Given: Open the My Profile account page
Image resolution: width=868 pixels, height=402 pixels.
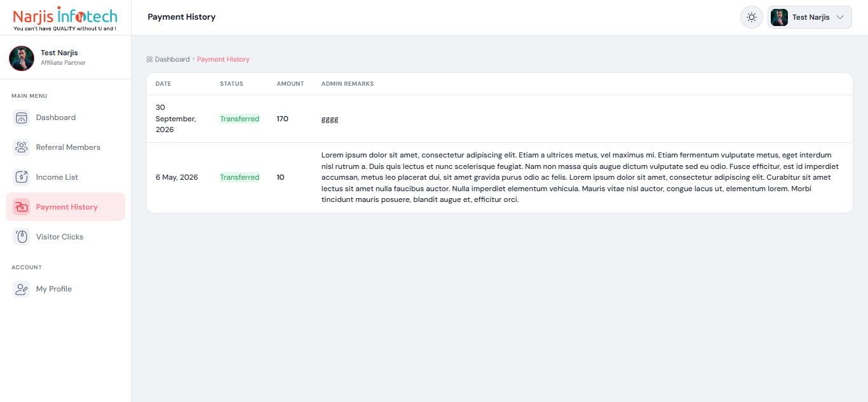Looking at the screenshot, I should [x=65, y=289].
